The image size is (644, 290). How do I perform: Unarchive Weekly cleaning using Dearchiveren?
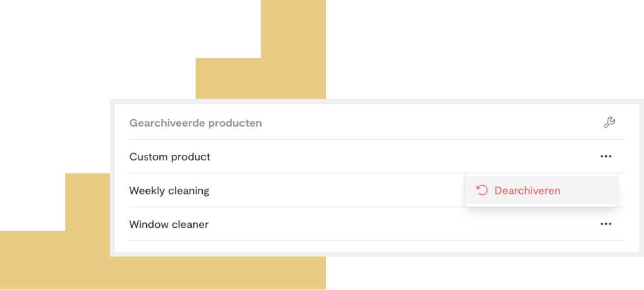(541, 190)
